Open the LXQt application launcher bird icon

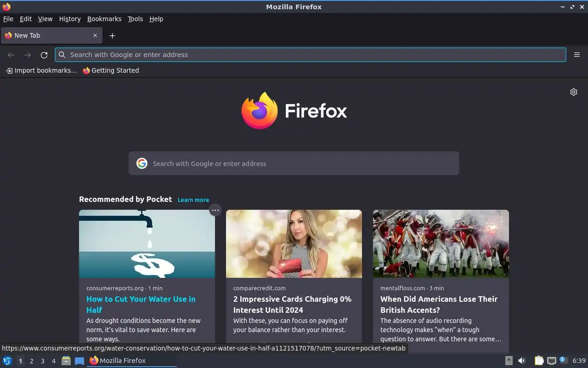[7, 361]
